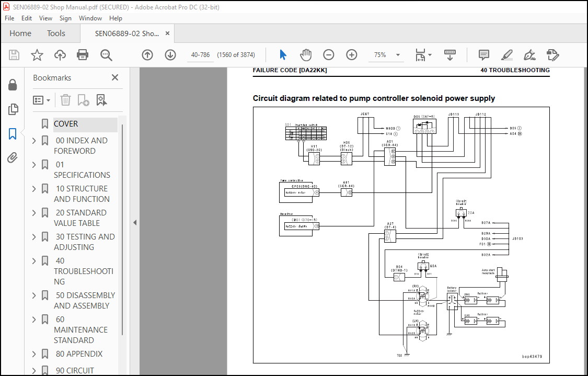Expand 50 DISASSEMBLY AND ASSEMBLY bookmark
Viewport: 588px width, 376px height.
tap(34, 295)
